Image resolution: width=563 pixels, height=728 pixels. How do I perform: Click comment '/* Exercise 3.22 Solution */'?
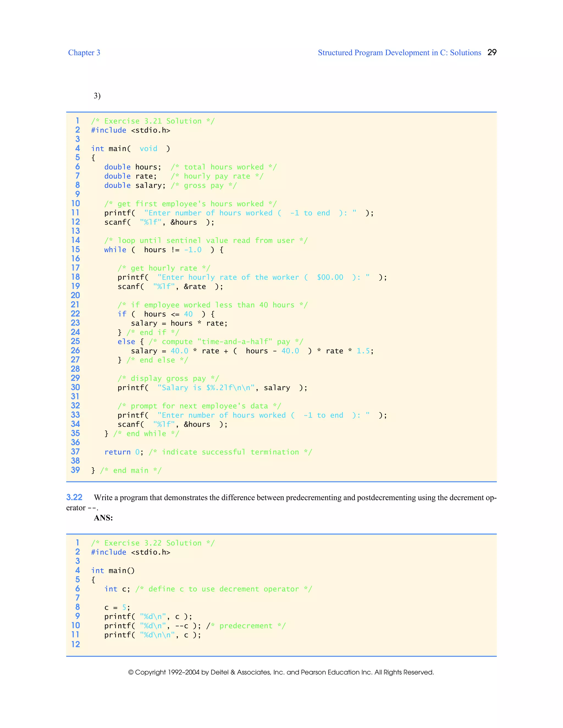tap(153, 543)
